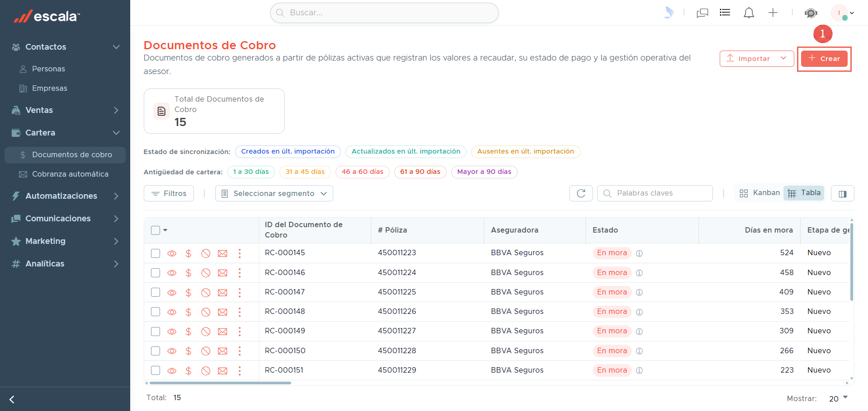Filter by Actualizados en últ. importación

(x=406, y=151)
